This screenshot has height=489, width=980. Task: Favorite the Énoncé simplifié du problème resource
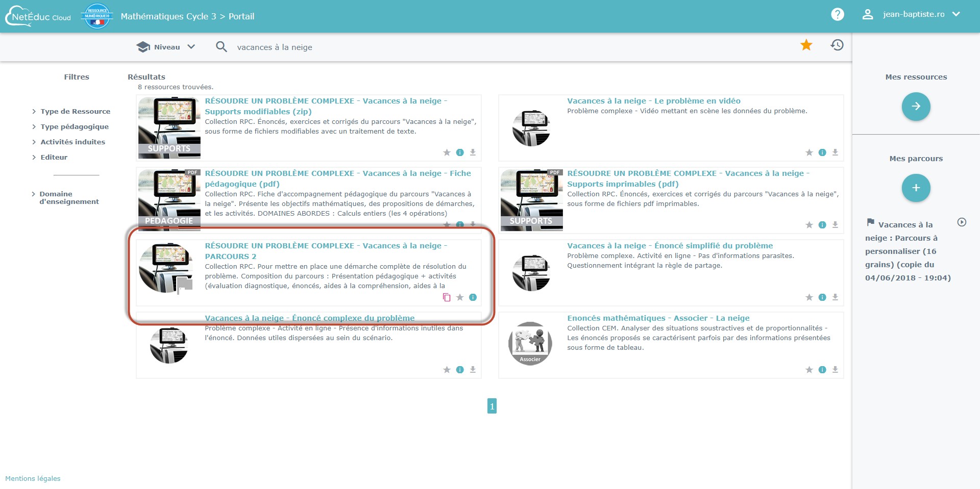[809, 297]
